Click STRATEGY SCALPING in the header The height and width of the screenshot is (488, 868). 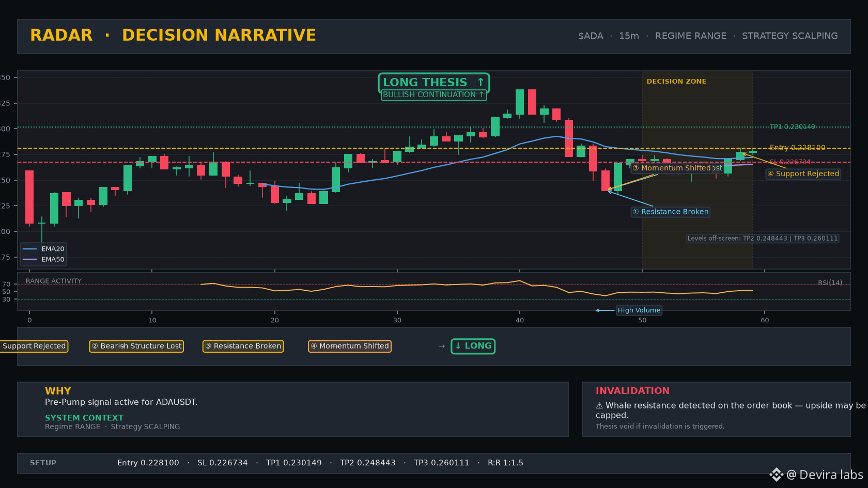(790, 36)
